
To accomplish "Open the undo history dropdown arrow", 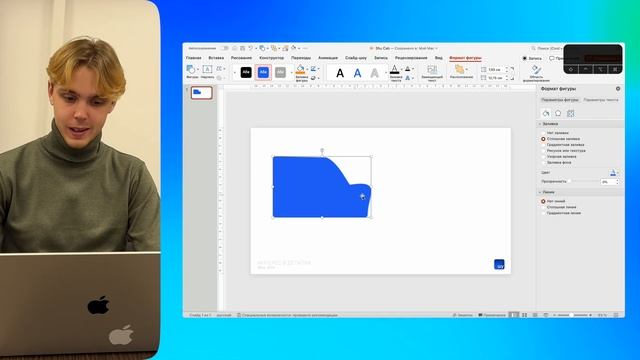I will coord(256,48).
